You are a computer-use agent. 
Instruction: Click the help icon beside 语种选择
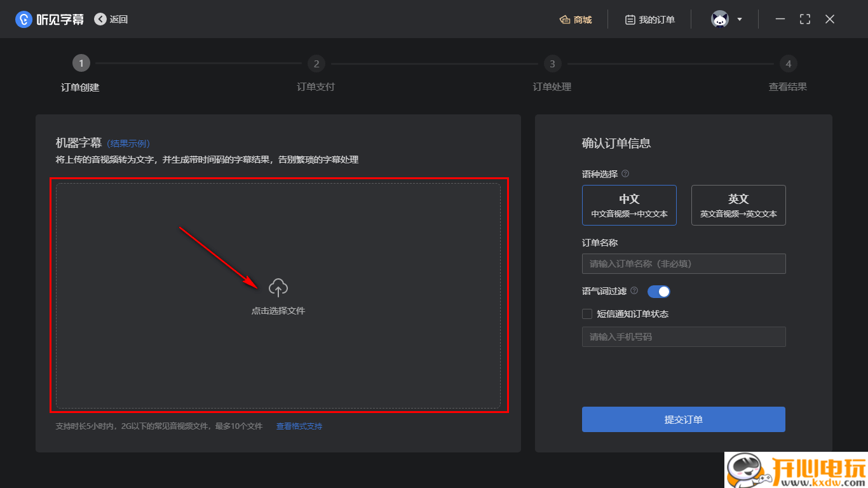click(625, 173)
